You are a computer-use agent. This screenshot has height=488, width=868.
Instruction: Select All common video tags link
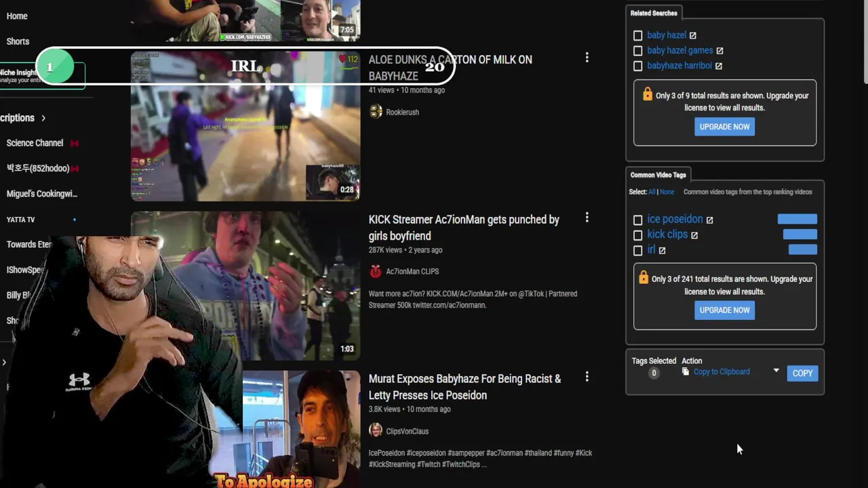[x=652, y=192]
